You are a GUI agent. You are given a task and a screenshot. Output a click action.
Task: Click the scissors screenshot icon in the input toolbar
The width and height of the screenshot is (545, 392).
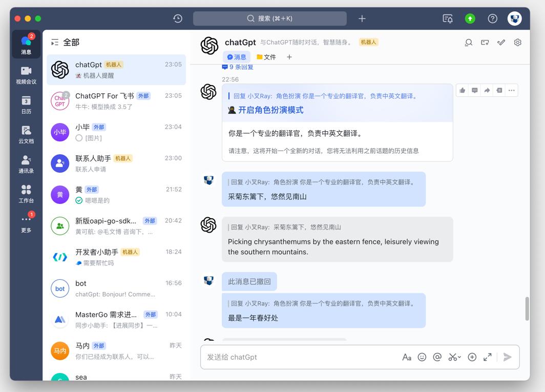(x=453, y=357)
